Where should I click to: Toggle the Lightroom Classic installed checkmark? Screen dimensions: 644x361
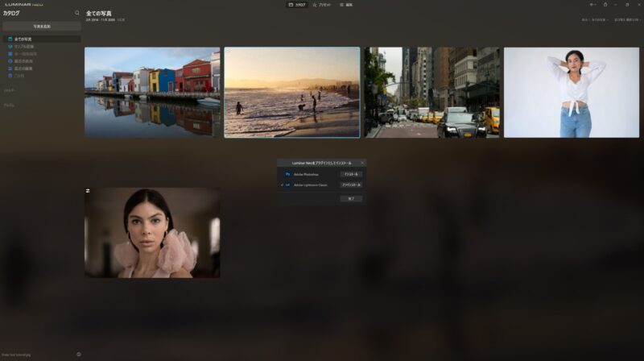pos(281,185)
